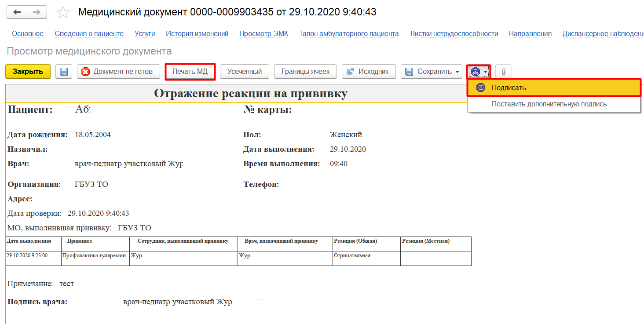Click the Женский gender value
This screenshot has height=324, width=644.
(346, 135)
